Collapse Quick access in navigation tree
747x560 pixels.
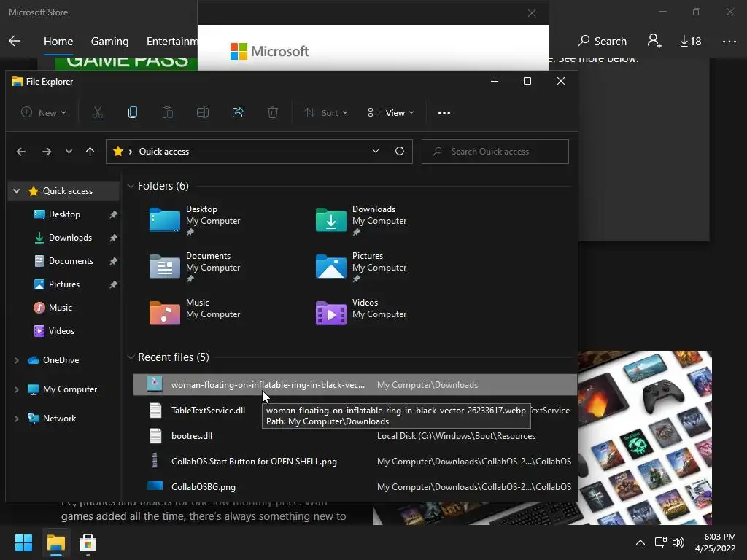[x=16, y=191]
